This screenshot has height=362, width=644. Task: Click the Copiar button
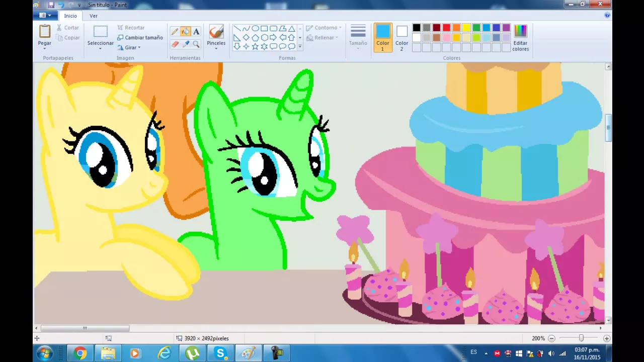[x=68, y=38]
